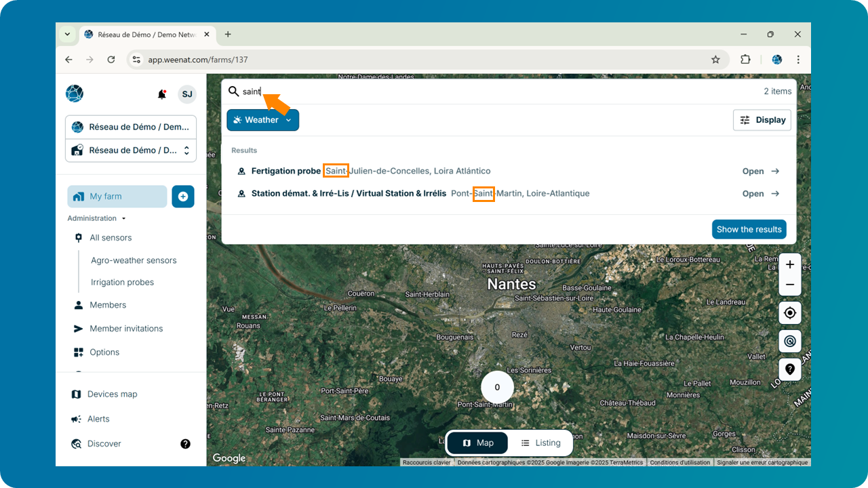The image size is (868, 488).
Task: Click the address bar URL
Action: [x=198, y=60]
